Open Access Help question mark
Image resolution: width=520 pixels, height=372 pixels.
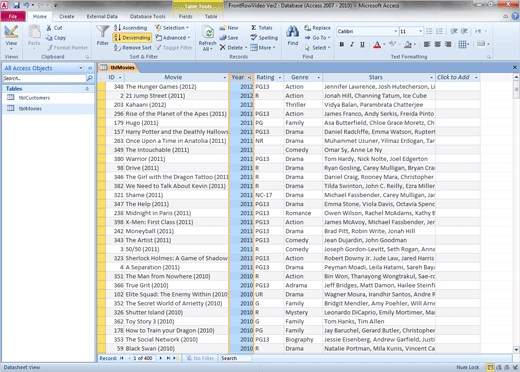tap(515, 16)
